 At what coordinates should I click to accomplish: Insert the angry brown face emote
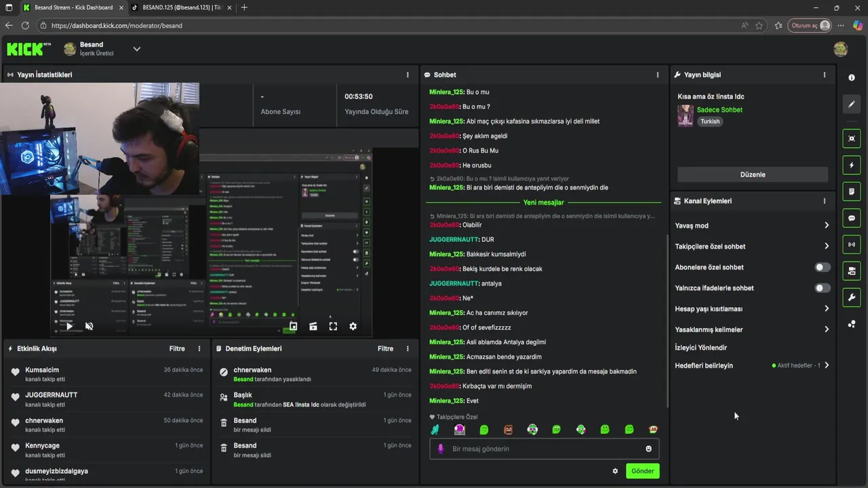pyautogui.click(x=508, y=429)
